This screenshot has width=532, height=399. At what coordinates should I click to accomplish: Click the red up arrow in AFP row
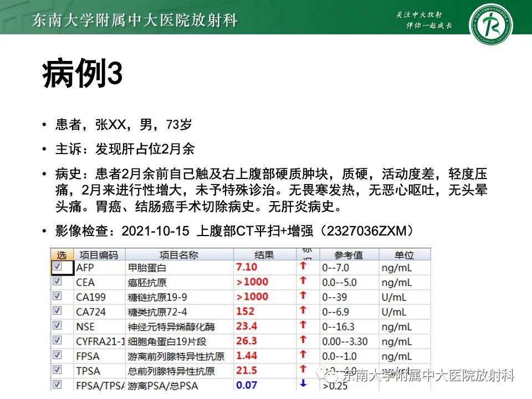point(303,265)
